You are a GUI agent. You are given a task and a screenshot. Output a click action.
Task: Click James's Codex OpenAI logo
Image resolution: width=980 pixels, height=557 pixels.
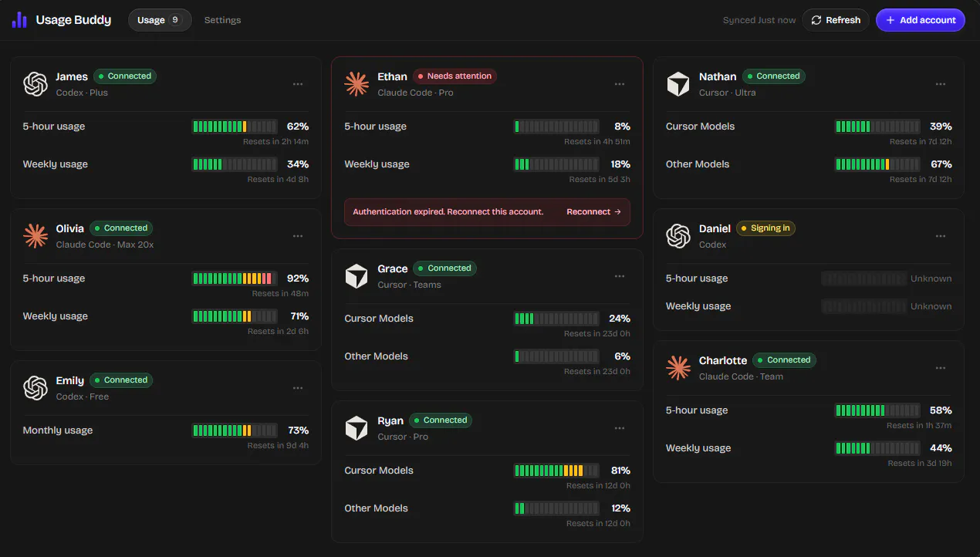pyautogui.click(x=35, y=84)
